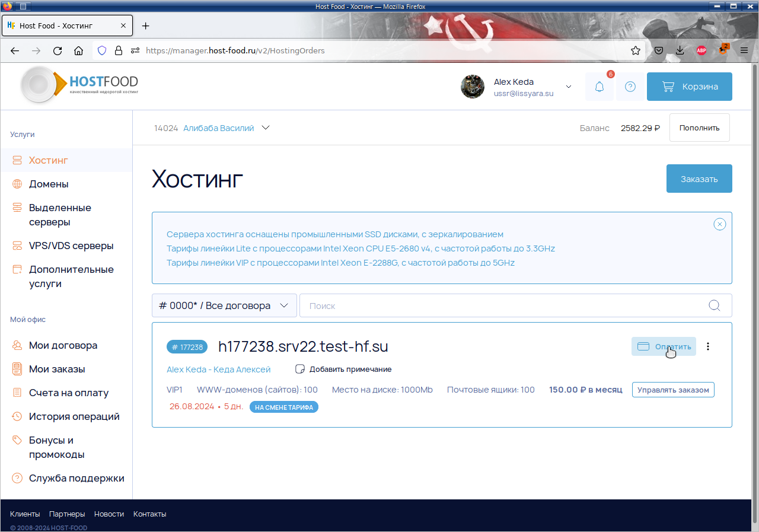Image resolution: width=759 pixels, height=532 pixels.
Task: Click the Служба поддержки sidebar icon
Action: pos(17,478)
